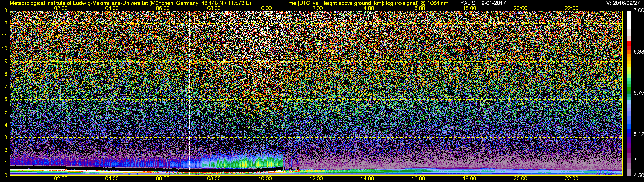Click the 6.38 color scale value

click(639, 52)
